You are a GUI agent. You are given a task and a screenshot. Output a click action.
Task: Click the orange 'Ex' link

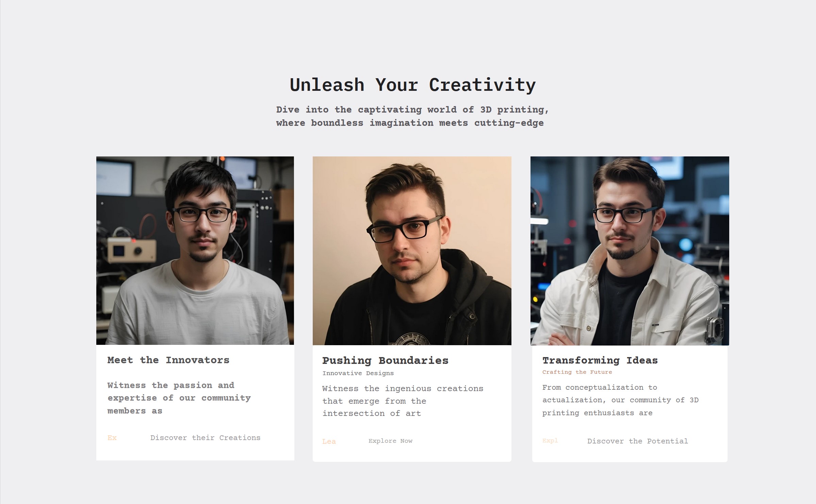(x=112, y=438)
